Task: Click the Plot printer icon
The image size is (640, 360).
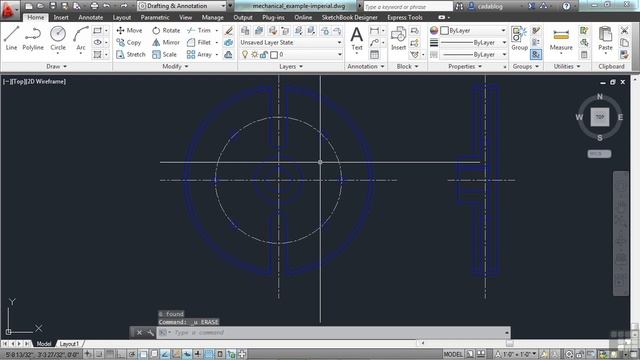Action: [x=94, y=6]
